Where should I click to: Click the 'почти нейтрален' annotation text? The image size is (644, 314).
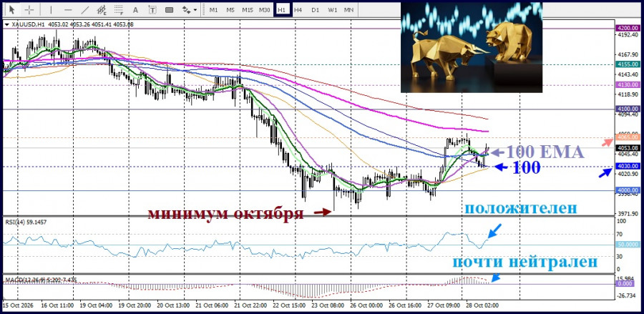point(525,262)
